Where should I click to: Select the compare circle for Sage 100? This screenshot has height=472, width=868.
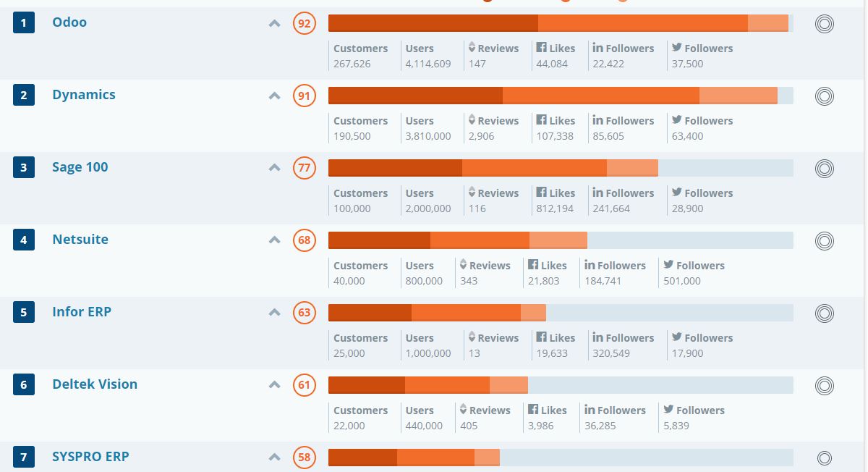[824, 169]
